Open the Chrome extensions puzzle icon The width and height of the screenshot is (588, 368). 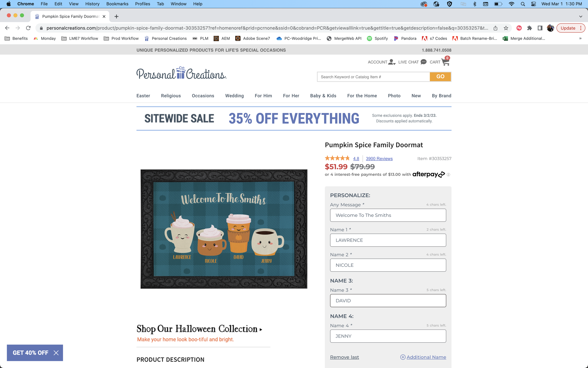click(x=529, y=28)
